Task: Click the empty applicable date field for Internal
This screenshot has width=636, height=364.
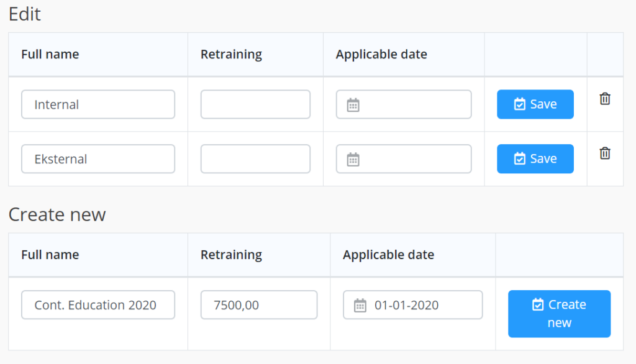Action: (404, 104)
